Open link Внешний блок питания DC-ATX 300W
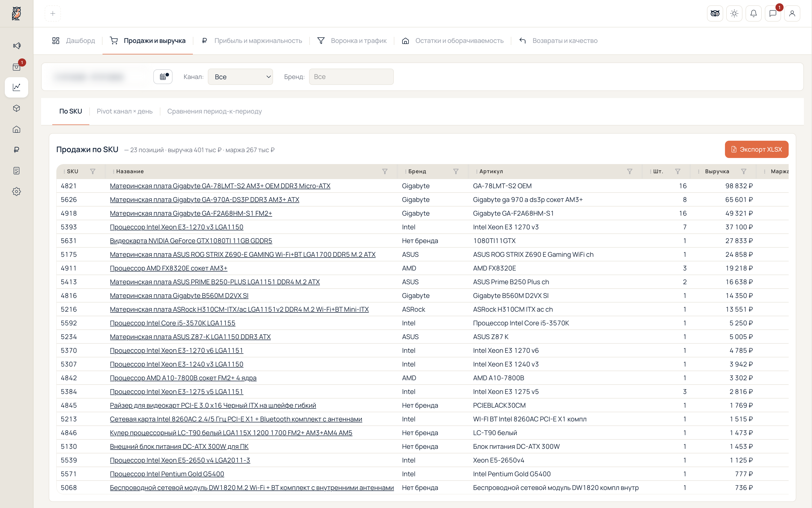812x508 pixels. (179, 447)
